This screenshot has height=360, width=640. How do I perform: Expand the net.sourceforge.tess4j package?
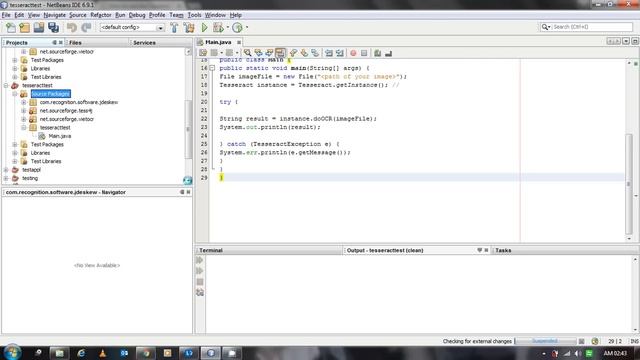(24, 111)
